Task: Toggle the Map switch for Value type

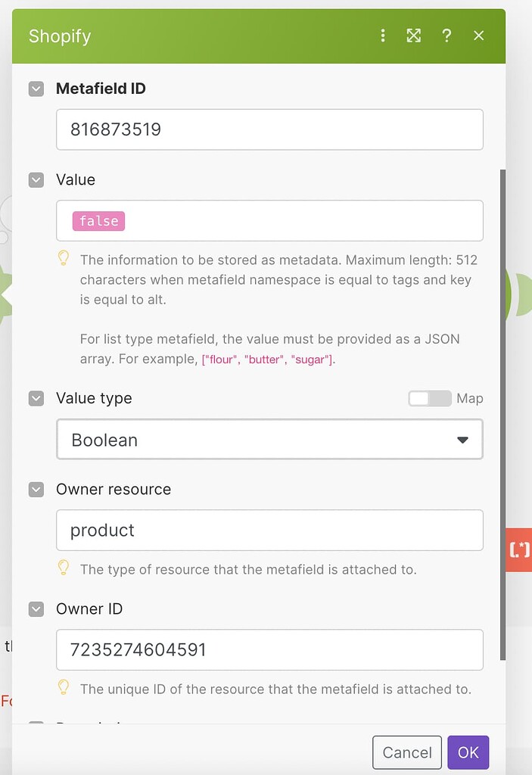Action: click(x=430, y=398)
